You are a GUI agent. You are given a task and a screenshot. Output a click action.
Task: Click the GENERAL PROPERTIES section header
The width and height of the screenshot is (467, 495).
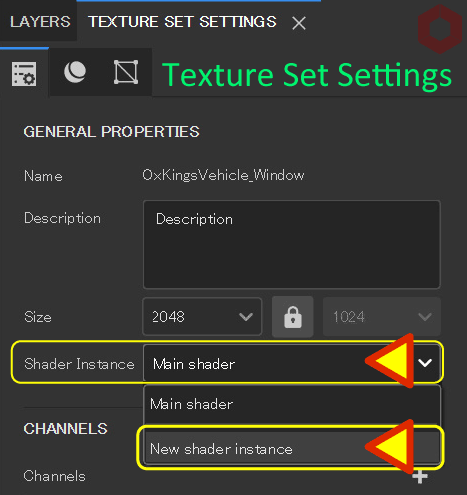coord(111,132)
